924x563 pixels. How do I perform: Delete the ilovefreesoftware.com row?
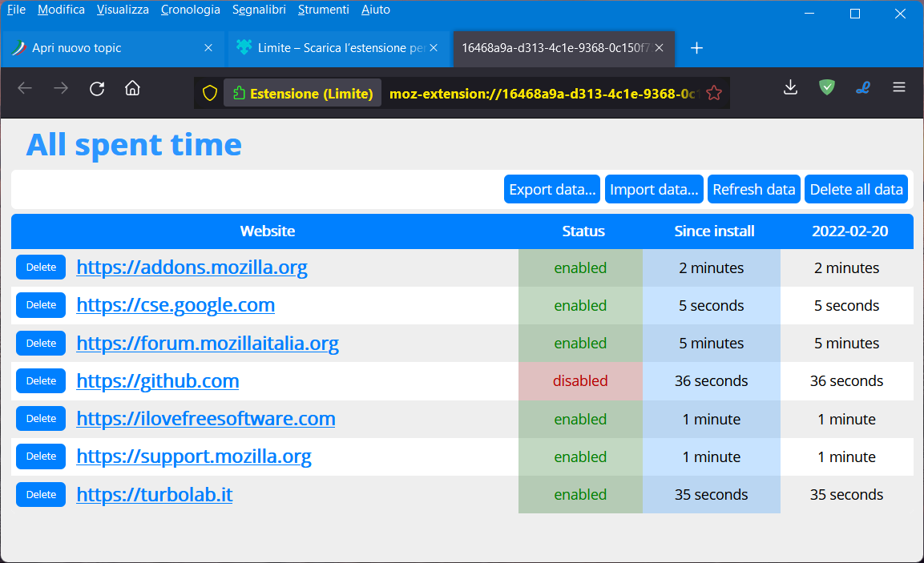tap(41, 419)
